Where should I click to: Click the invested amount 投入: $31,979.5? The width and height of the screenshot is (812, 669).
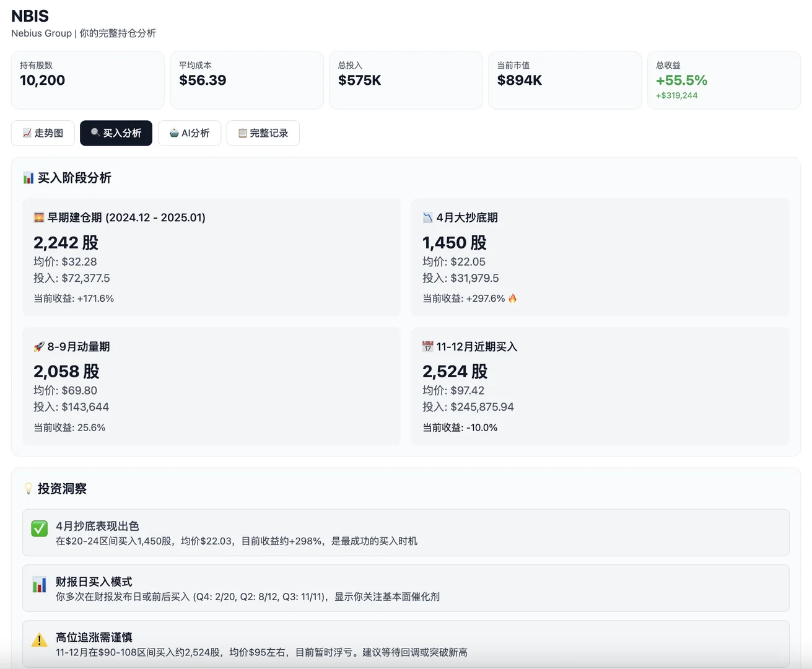[x=461, y=279]
